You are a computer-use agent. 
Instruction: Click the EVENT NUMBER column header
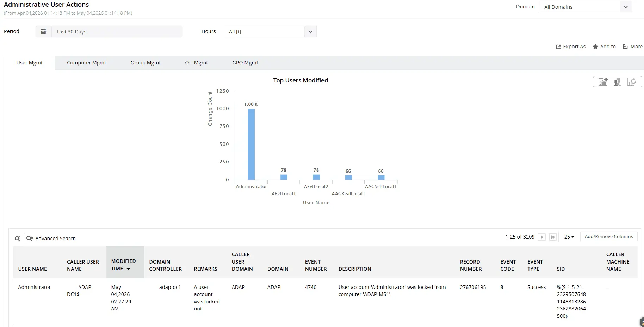[316, 265]
